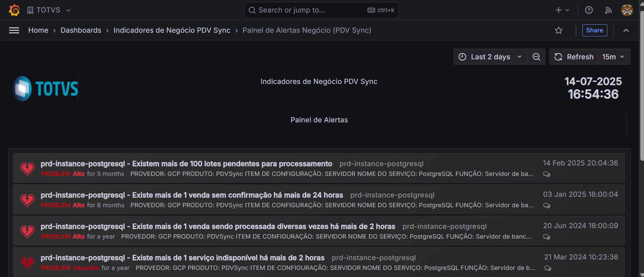
Task: Navigate to the Dashboards breadcrumb
Action: (x=81, y=30)
